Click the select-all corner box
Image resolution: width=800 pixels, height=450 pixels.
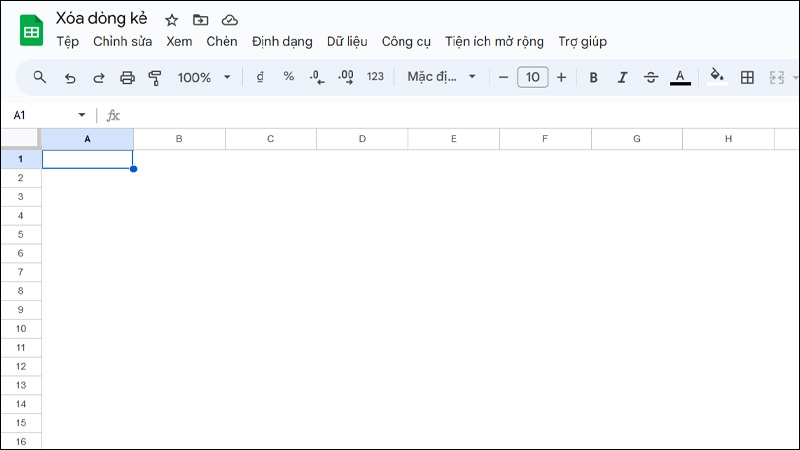tap(20, 138)
